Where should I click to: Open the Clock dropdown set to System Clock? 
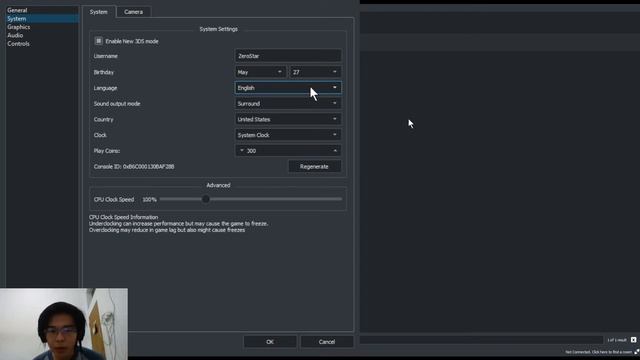pos(288,135)
